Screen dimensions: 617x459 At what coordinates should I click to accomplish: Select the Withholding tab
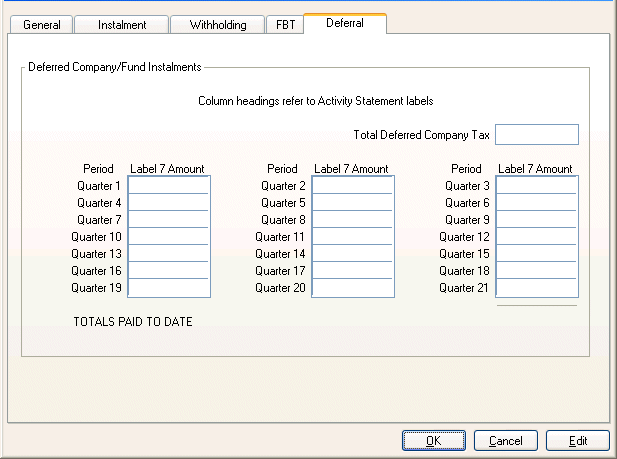[x=217, y=25]
